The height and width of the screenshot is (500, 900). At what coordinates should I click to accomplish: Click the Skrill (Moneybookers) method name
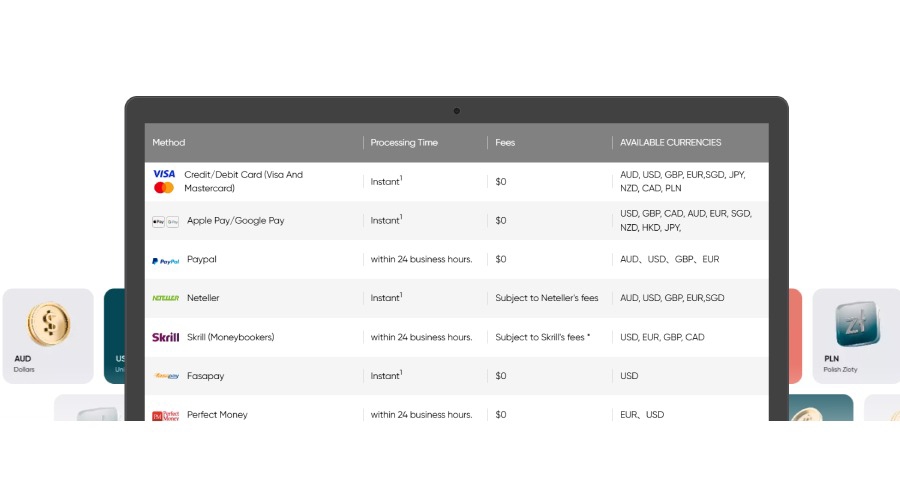pyautogui.click(x=230, y=337)
